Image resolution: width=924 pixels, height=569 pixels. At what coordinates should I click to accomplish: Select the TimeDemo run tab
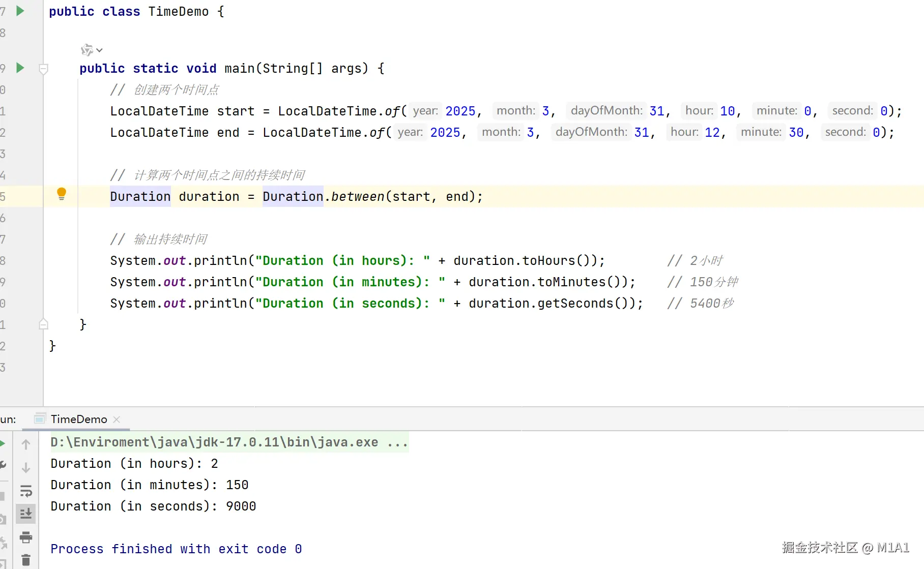[x=79, y=419]
